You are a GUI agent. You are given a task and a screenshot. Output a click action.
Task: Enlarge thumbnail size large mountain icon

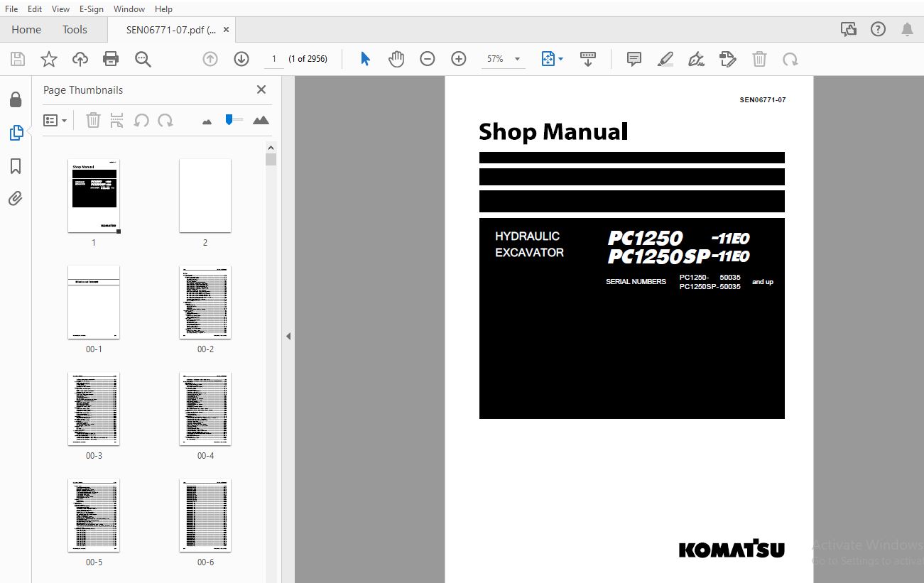coord(261,120)
